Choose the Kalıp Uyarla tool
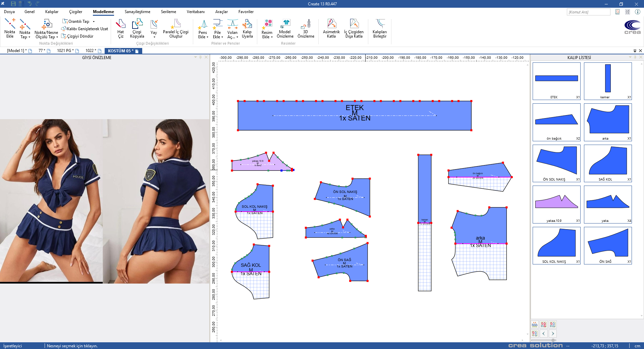 (x=247, y=28)
